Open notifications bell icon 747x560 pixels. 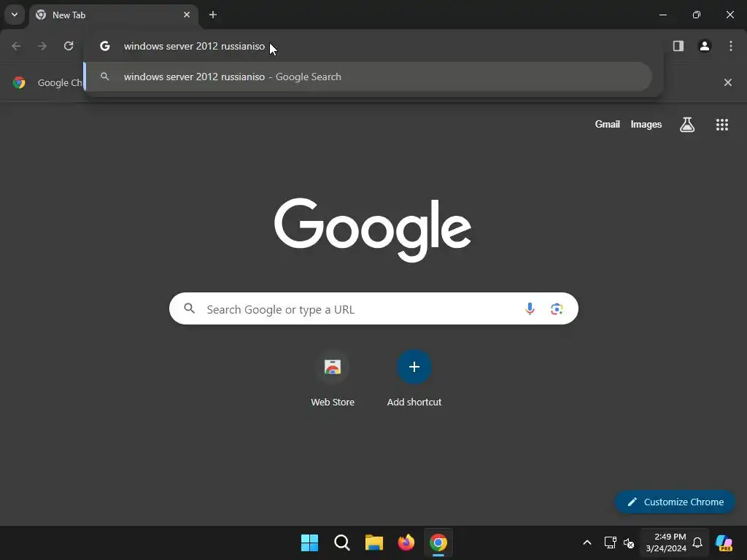[x=697, y=542]
